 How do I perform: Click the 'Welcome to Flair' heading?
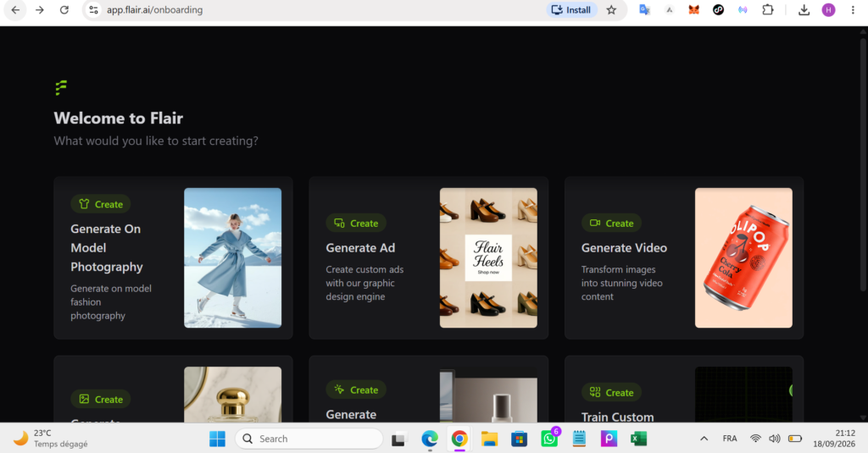pyautogui.click(x=119, y=118)
